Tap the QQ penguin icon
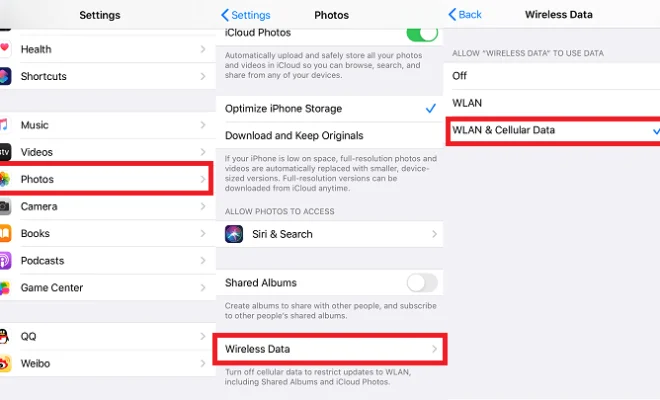This screenshot has height=400, width=660. (x=4, y=336)
